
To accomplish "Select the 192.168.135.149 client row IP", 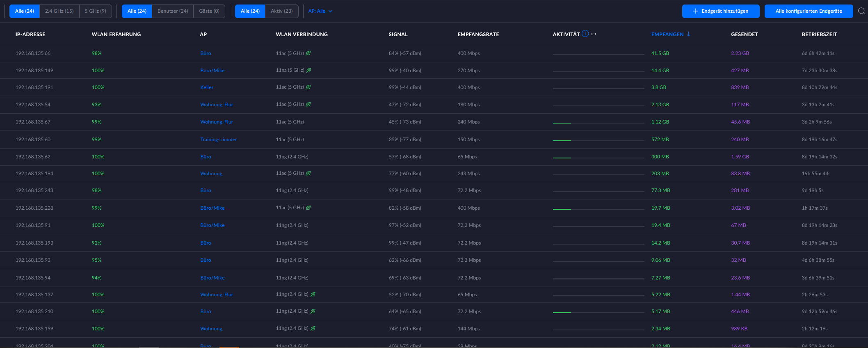I will [34, 71].
